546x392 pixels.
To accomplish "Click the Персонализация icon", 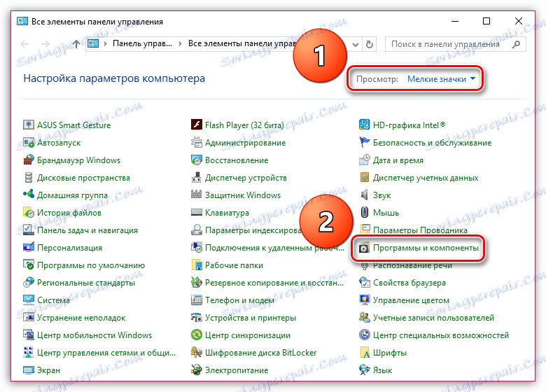I will click(x=29, y=248).
